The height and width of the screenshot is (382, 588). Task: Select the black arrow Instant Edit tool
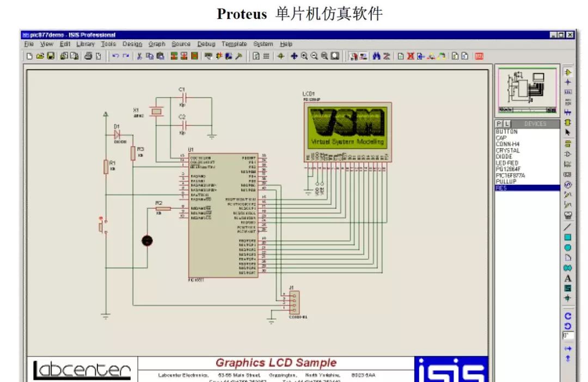[x=568, y=132]
